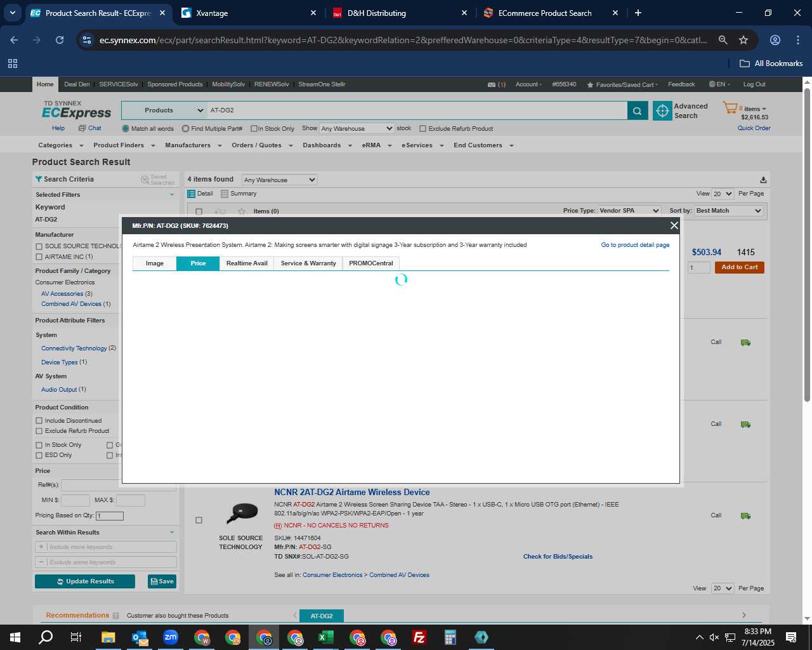
Task: Open Sort by Best Match dropdown
Action: pyautogui.click(x=728, y=211)
